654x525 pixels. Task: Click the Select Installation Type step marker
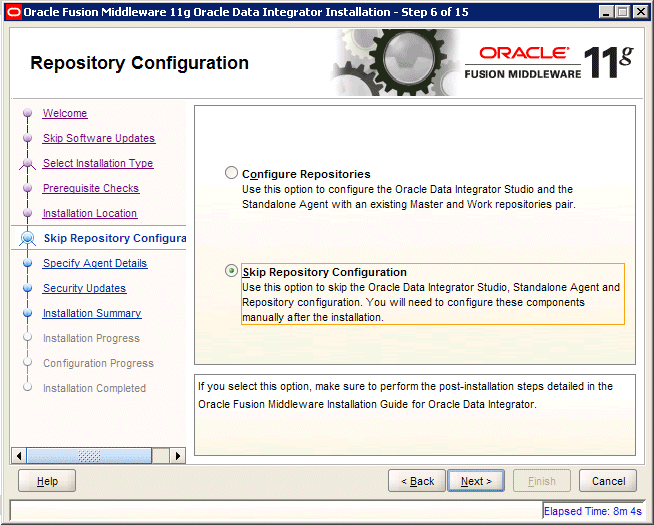[x=28, y=163]
